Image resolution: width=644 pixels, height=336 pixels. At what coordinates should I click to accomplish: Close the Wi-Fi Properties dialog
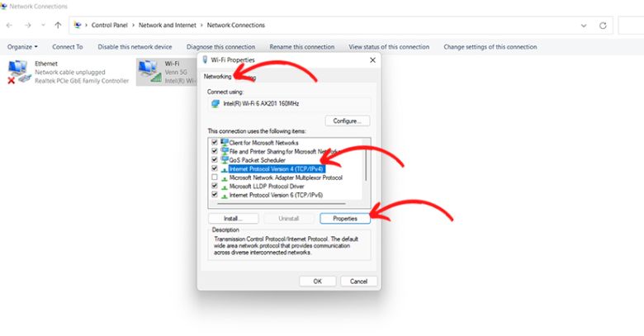point(372,60)
